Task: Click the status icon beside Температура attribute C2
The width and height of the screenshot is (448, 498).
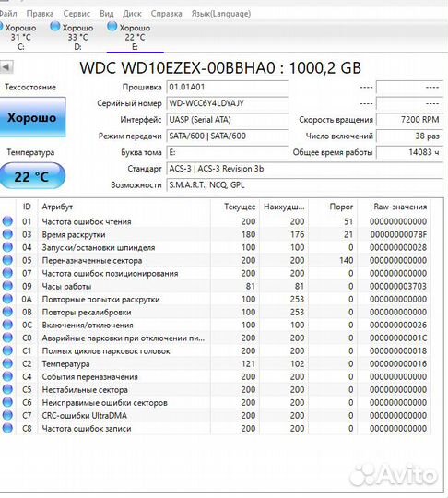Action: (x=7, y=363)
